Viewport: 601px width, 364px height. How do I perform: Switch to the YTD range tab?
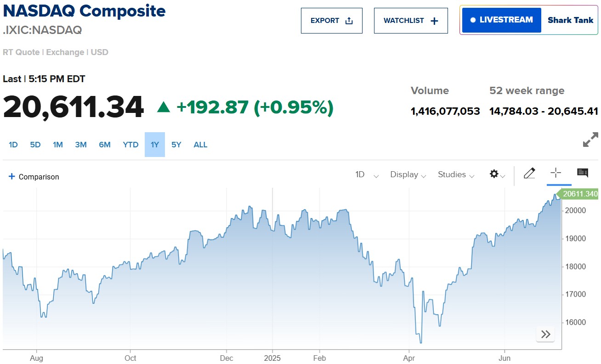click(130, 145)
